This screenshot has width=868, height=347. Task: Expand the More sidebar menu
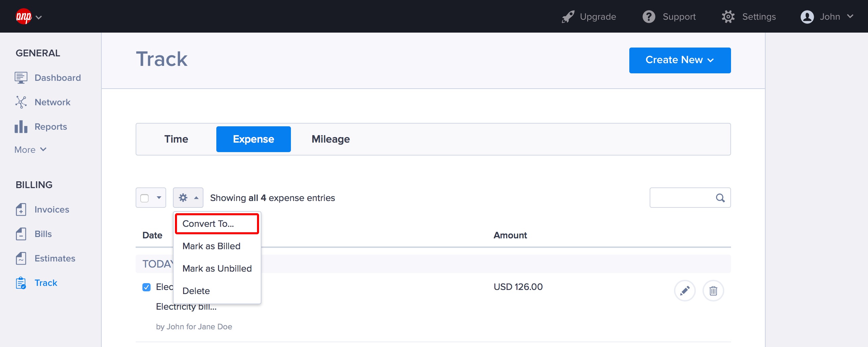[30, 150]
